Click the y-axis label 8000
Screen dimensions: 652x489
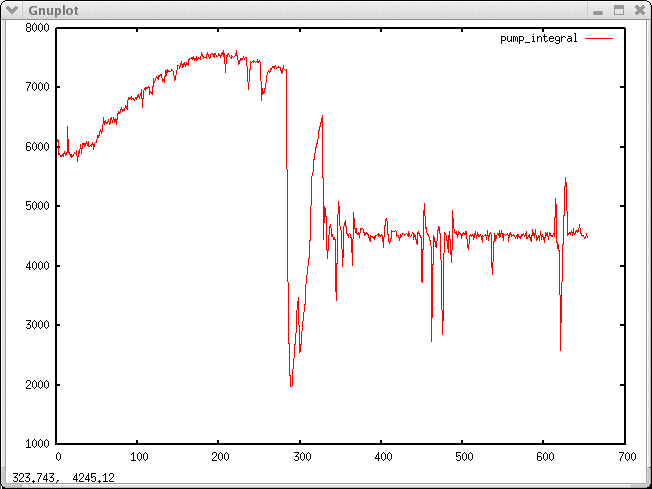(x=37, y=28)
